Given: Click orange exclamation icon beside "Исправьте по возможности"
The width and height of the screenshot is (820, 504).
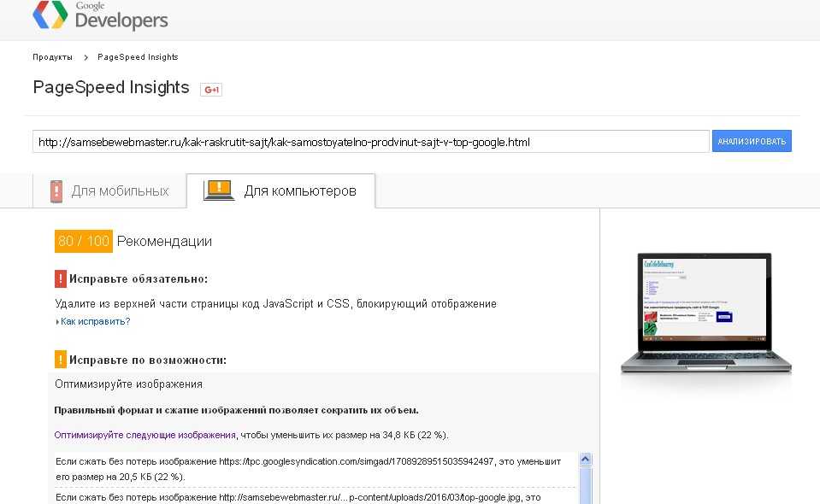Looking at the screenshot, I should point(61,360).
